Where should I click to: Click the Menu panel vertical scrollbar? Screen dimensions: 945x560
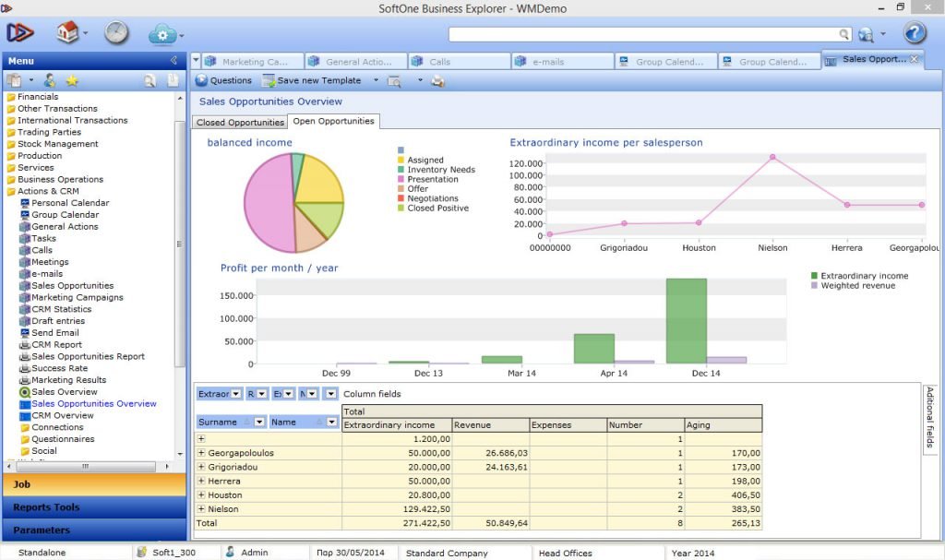pyautogui.click(x=180, y=244)
